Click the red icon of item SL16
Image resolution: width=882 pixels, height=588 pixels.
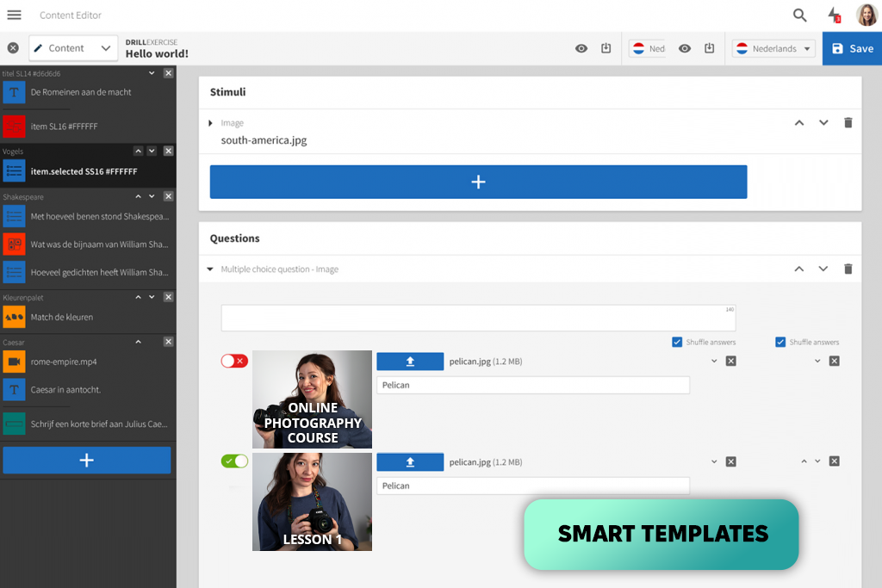(14, 127)
